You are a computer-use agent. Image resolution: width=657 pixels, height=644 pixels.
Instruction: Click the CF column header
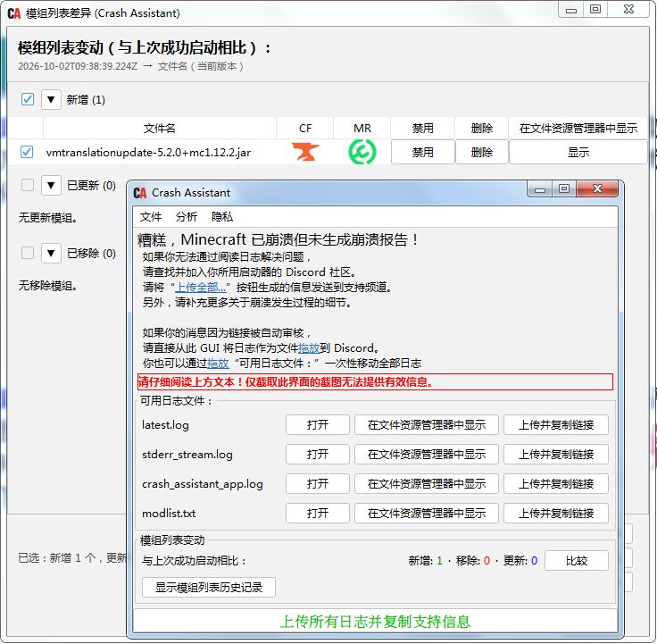click(305, 129)
